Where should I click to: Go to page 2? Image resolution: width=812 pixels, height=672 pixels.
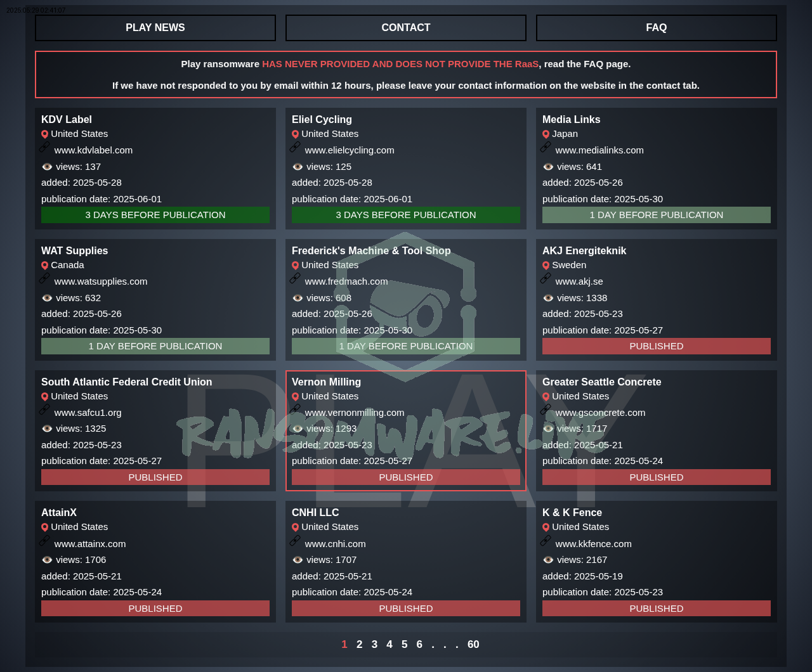pos(359,645)
